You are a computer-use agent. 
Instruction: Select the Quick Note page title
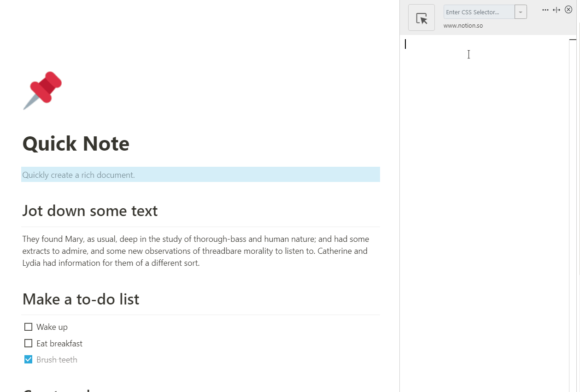(x=75, y=144)
